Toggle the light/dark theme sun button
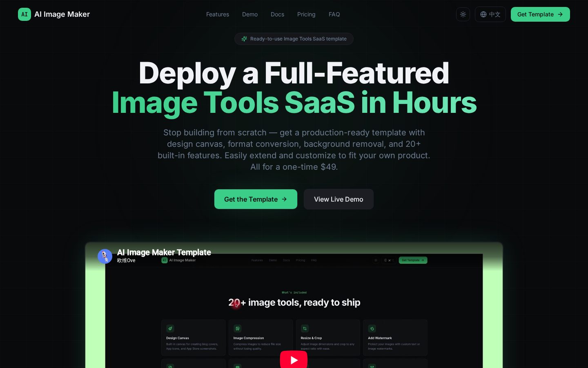Screen dimensions: 588x368 tap(463, 14)
